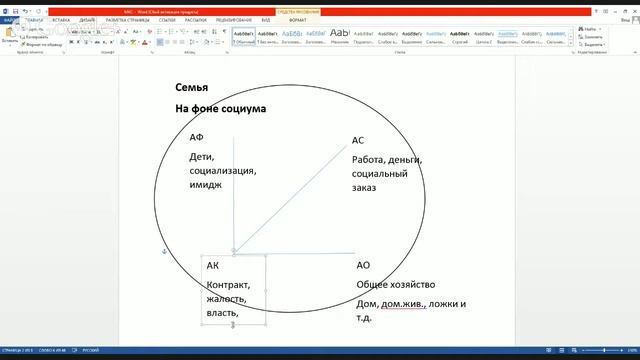Click the page count status indicator

coord(17,350)
